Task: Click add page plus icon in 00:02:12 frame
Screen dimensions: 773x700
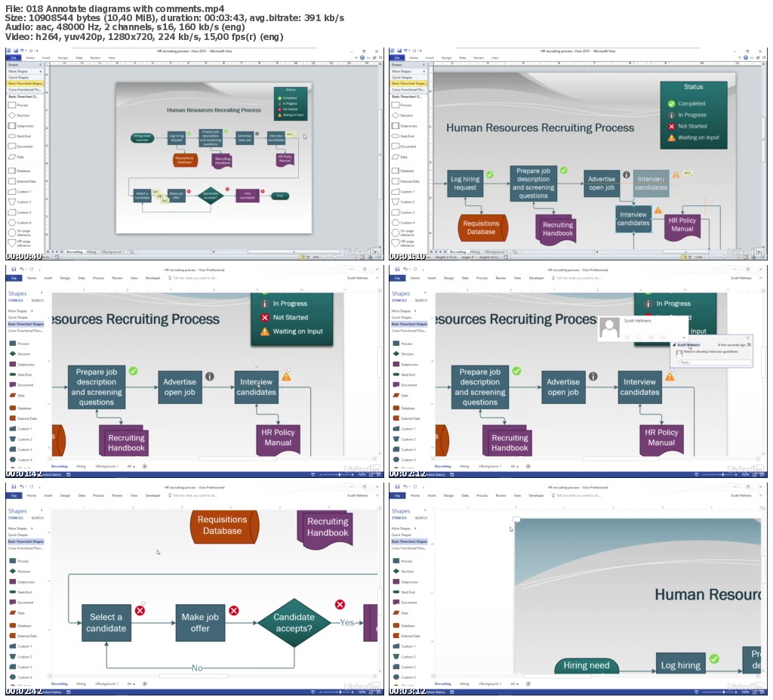Action: click(x=528, y=466)
